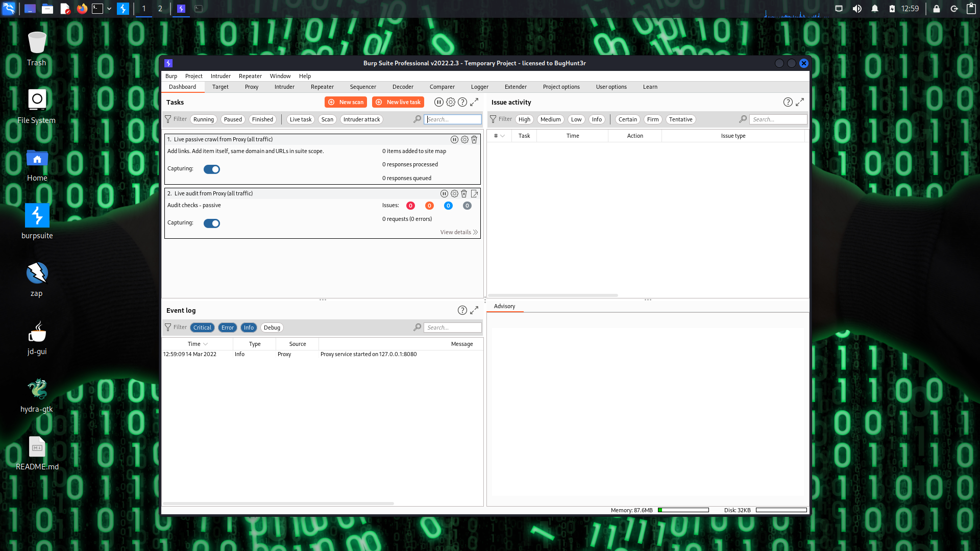Pause the Live passive crawl task
Screen dimensions: 980x551
click(x=454, y=139)
